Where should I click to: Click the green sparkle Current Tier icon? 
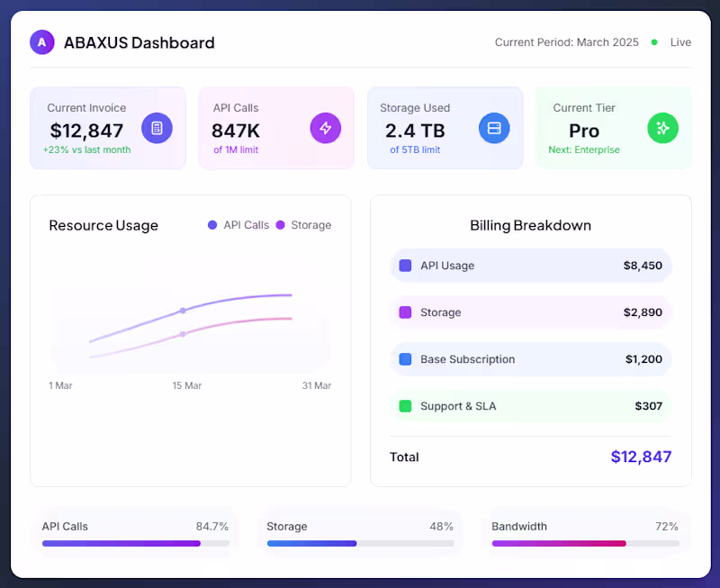(x=662, y=128)
